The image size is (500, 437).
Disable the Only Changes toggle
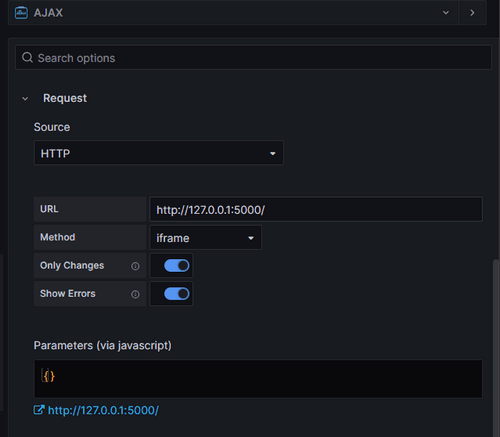176,266
